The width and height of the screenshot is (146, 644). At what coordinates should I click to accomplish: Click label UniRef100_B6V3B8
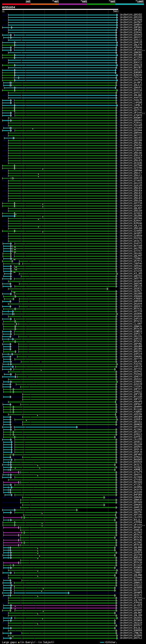point(131,55)
